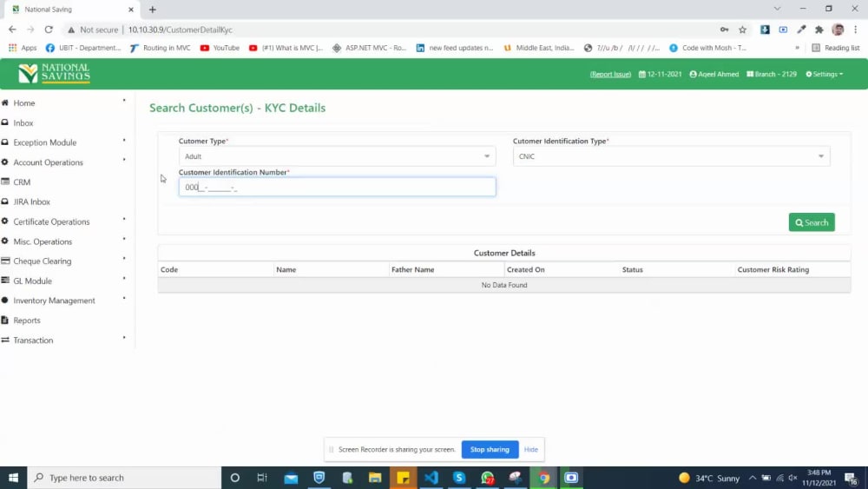
Task: Open Visual Studio Code from taskbar
Action: (431, 478)
